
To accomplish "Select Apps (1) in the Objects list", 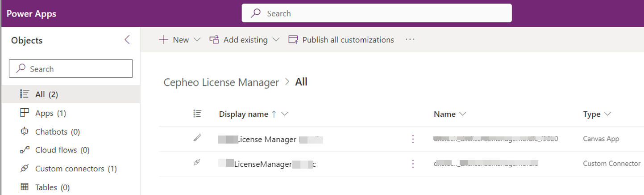I will click(x=70, y=113).
